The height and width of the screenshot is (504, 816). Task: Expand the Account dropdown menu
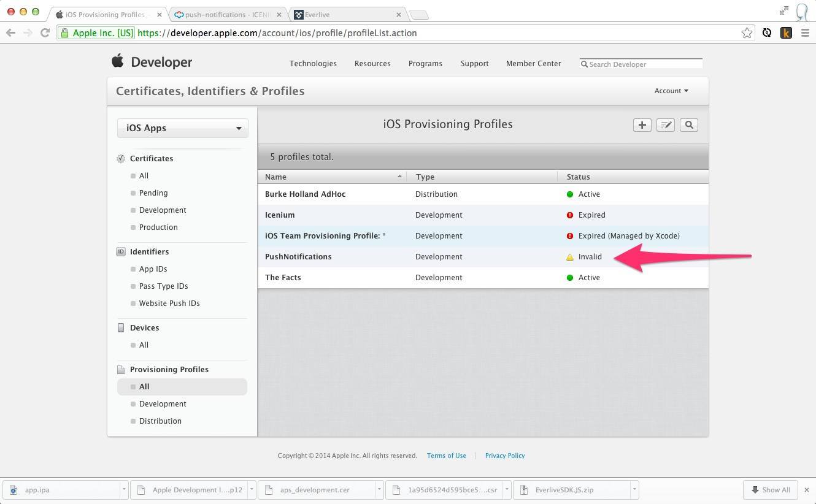click(x=671, y=91)
